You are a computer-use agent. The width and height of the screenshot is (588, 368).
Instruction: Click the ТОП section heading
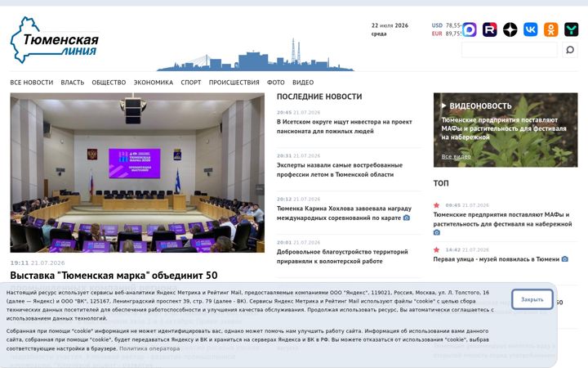click(441, 183)
